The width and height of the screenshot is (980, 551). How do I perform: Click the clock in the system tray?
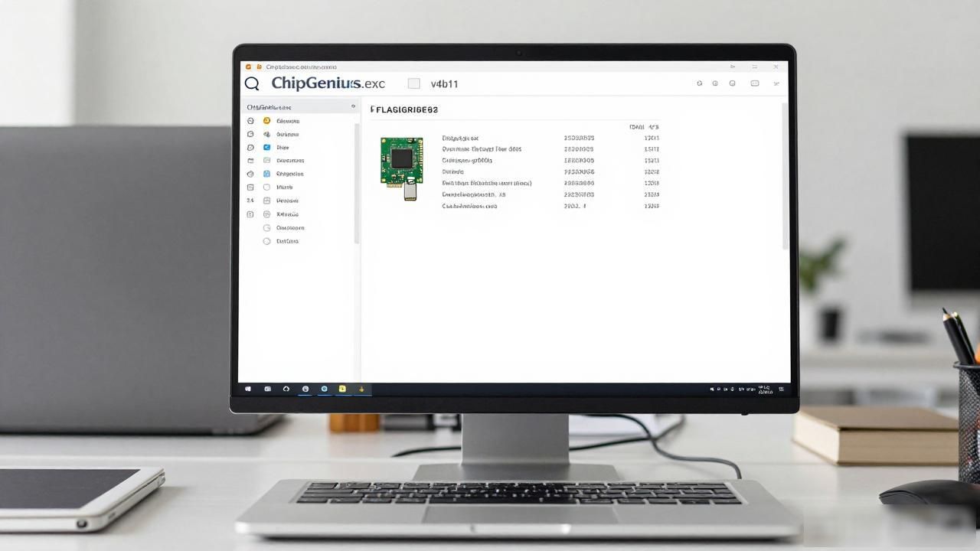[765, 390]
